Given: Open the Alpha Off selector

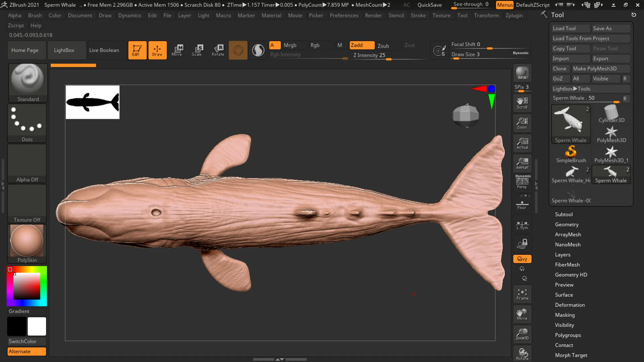Looking at the screenshot, I should click(27, 163).
